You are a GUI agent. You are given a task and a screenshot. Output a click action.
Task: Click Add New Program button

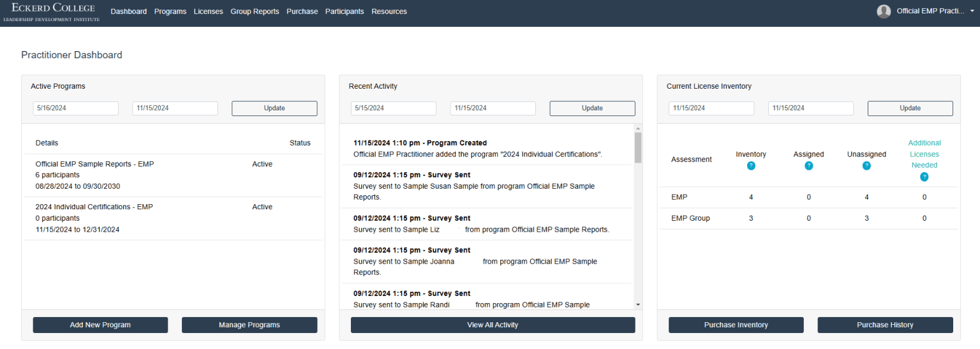pyautogui.click(x=100, y=325)
